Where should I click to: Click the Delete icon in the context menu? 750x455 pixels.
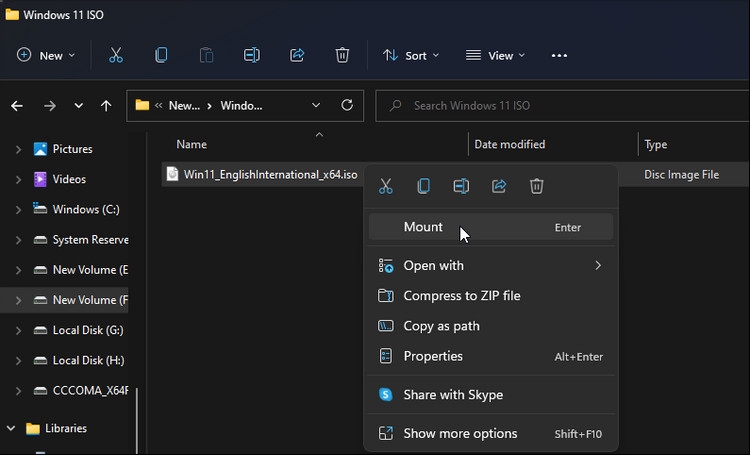click(x=537, y=186)
